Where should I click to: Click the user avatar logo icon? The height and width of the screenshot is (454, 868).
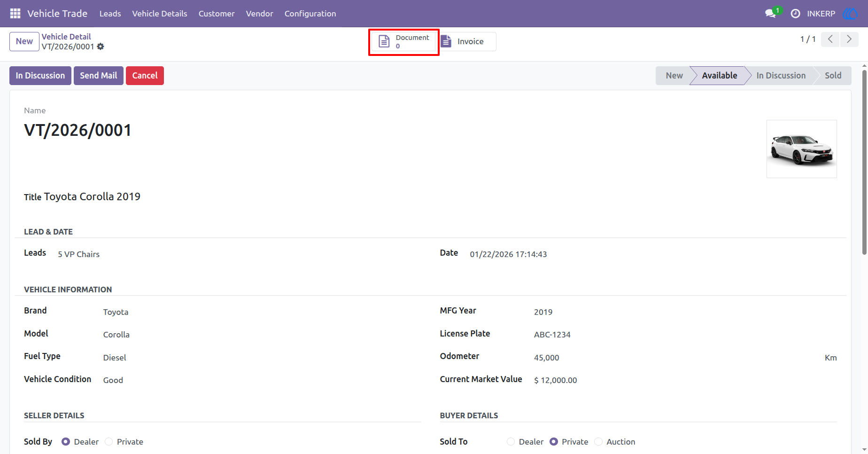coord(851,14)
